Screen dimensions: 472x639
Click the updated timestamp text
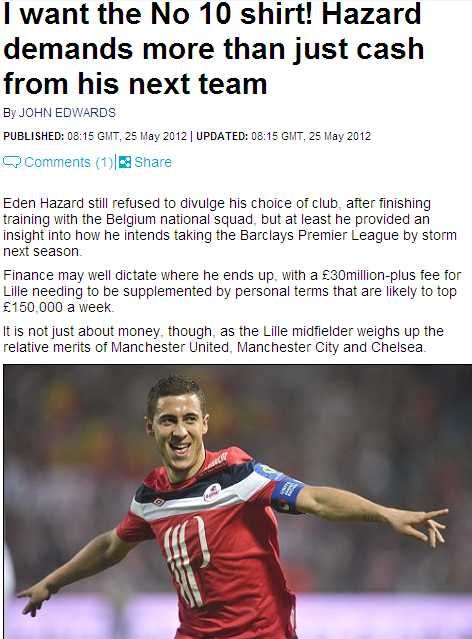(311, 136)
